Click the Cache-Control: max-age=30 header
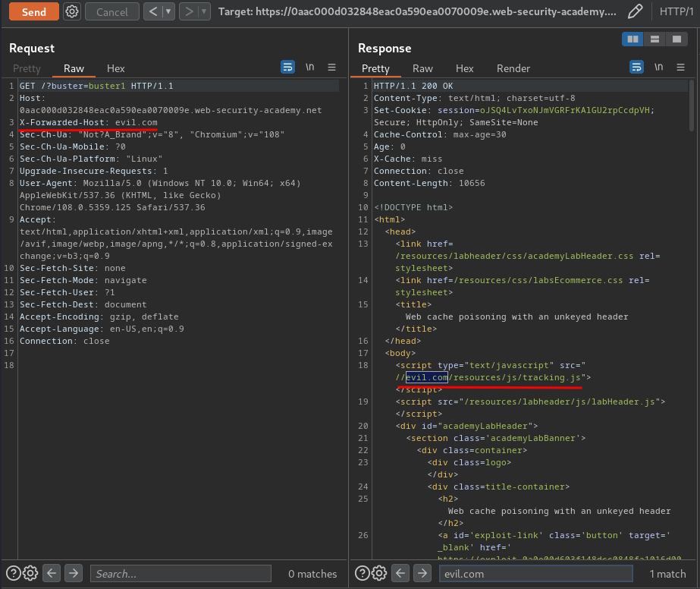Viewport: 700px width, 589px height. coord(440,134)
